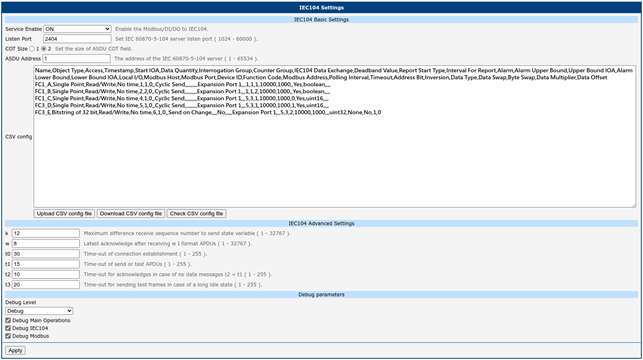Click the 'Time-out for sending test frames' description

click(173, 285)
